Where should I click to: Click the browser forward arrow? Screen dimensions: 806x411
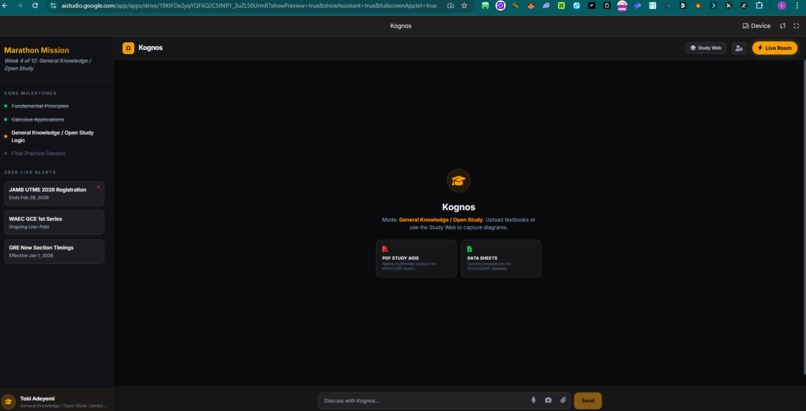coord(20,6)
